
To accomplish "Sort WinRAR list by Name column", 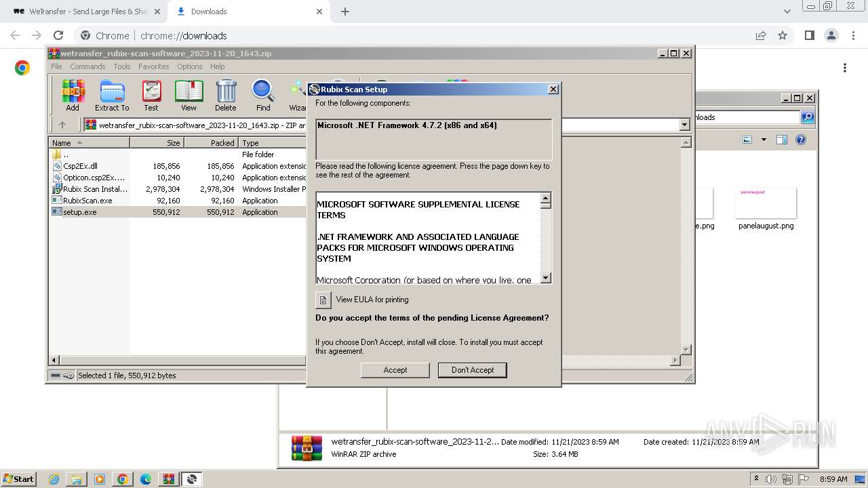I will 90,143.
